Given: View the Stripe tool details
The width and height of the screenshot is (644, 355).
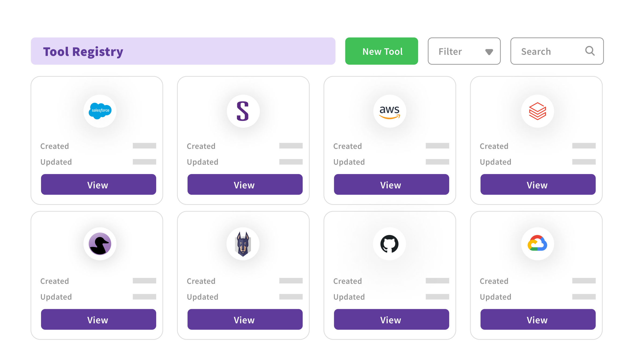Looking at the screenshot, I should 244,184.
